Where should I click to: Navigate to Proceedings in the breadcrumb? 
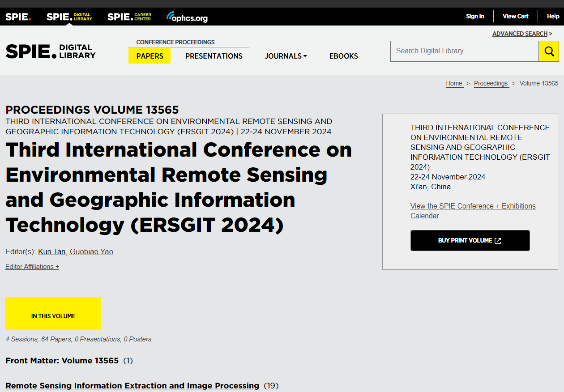pyautogui.click(x=491, y=83)
